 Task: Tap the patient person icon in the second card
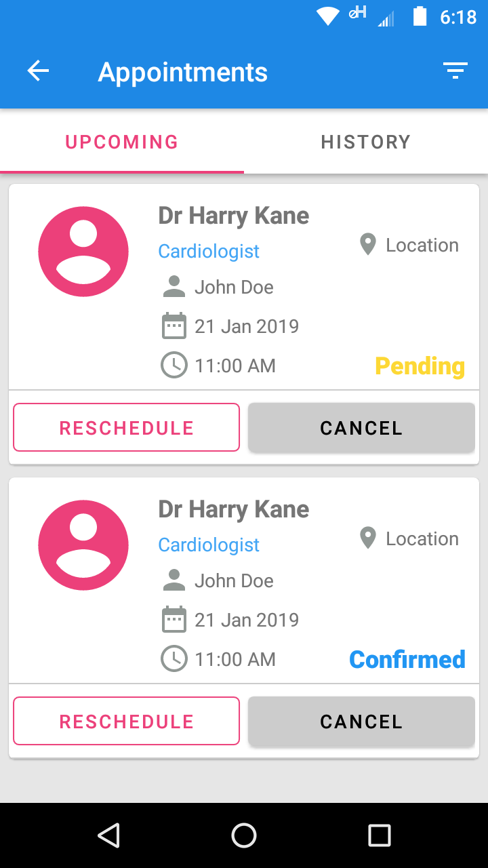pos(174,580)
